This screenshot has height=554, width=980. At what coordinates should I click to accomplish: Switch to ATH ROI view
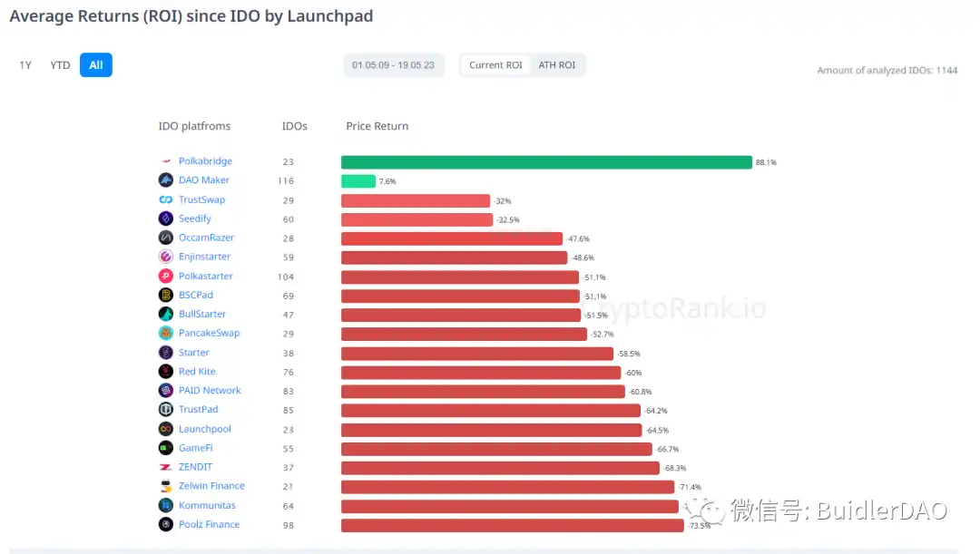point(558,64)
